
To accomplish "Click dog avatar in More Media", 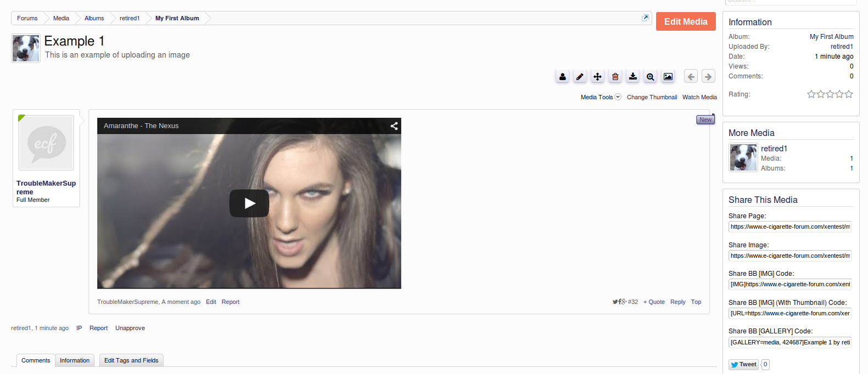I will point(743,157).
